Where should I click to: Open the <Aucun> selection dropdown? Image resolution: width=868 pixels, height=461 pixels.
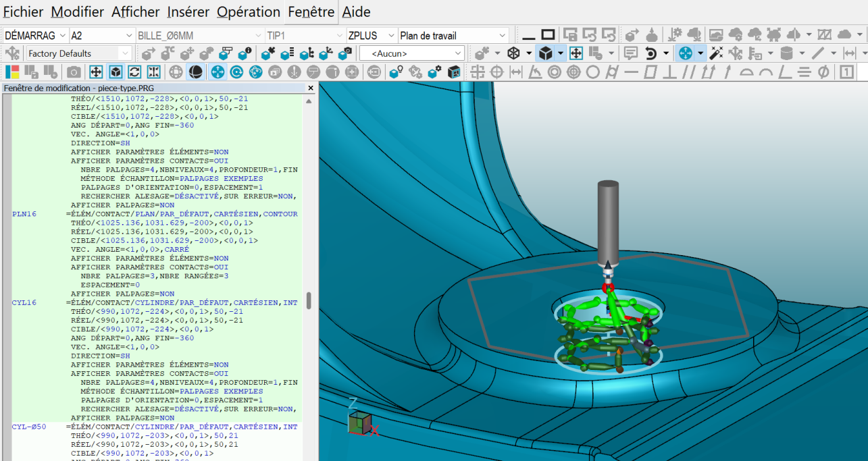(412, 53)
